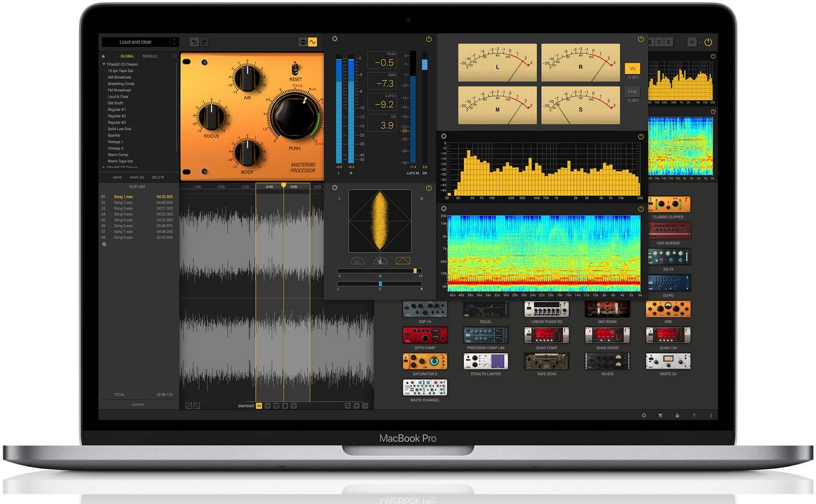The width and height of the screenshot is (816, 504).
Task: Open the CLASSIC CLIPPER module thumbnail
Action: 669,204
